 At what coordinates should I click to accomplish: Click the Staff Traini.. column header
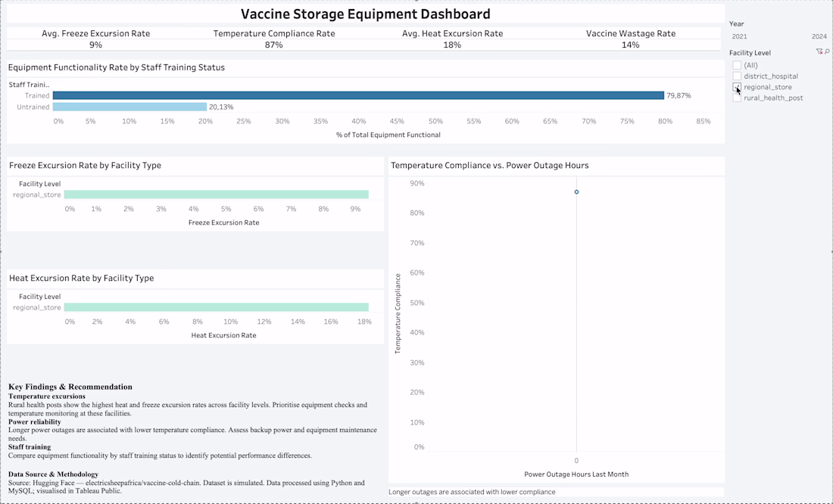[29, 85]
